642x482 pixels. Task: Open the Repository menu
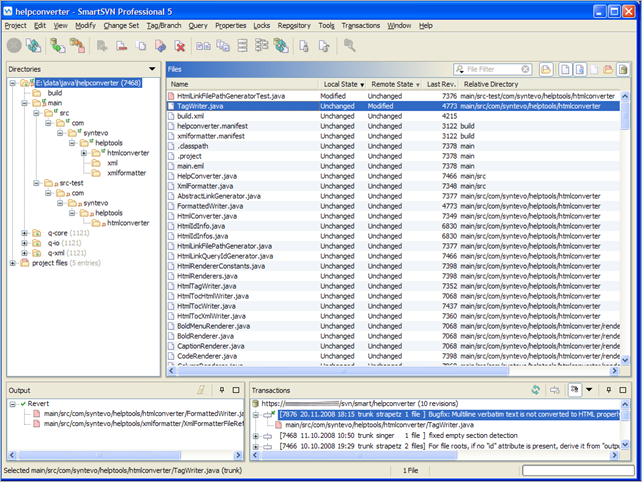point(294,24)
